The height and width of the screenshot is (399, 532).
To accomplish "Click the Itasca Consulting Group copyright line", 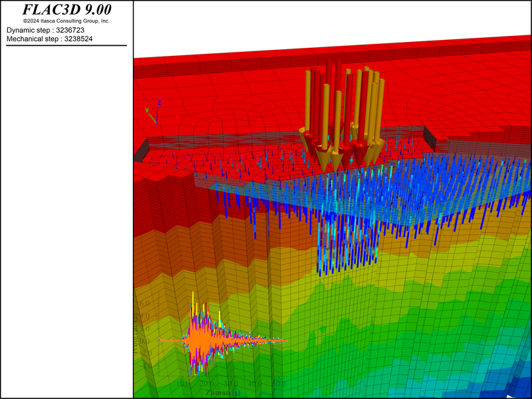I will (66, 21).
